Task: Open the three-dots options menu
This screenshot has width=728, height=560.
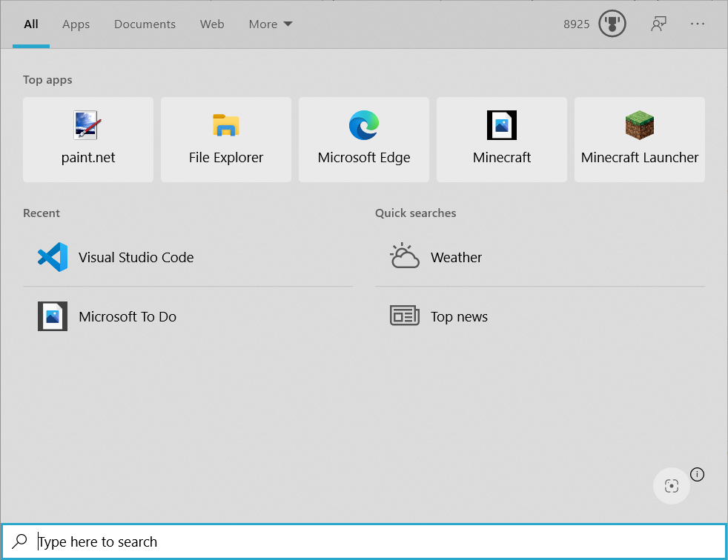Action: click(698, 24)
